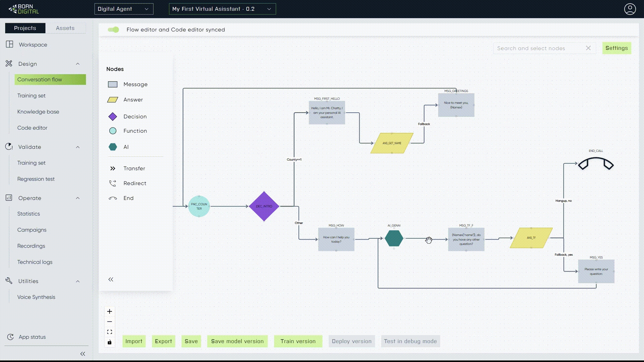Click the zoom in plus icon

(110, 311)
